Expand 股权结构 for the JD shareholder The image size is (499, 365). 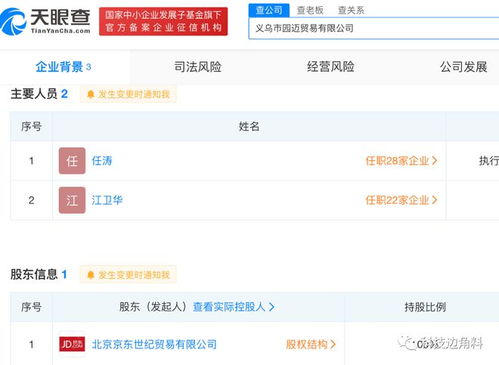point(311,344)
